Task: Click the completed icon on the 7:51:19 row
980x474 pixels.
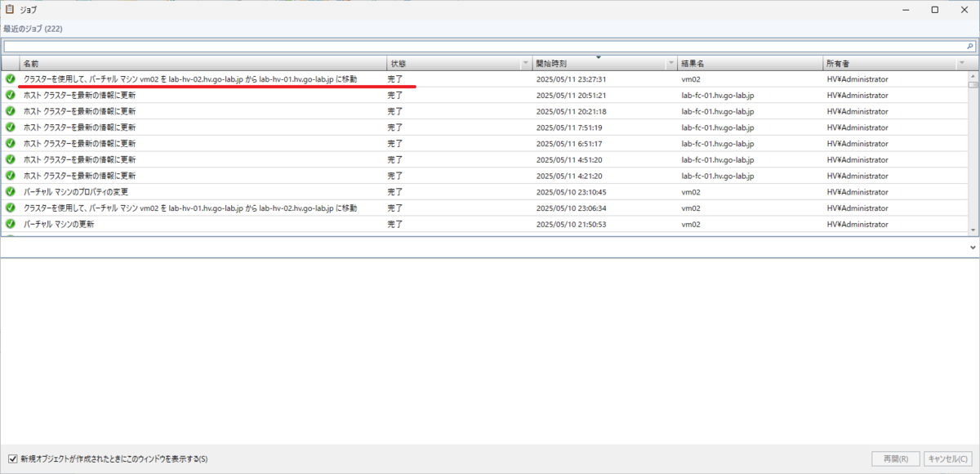Action: [x=11, y=127]
